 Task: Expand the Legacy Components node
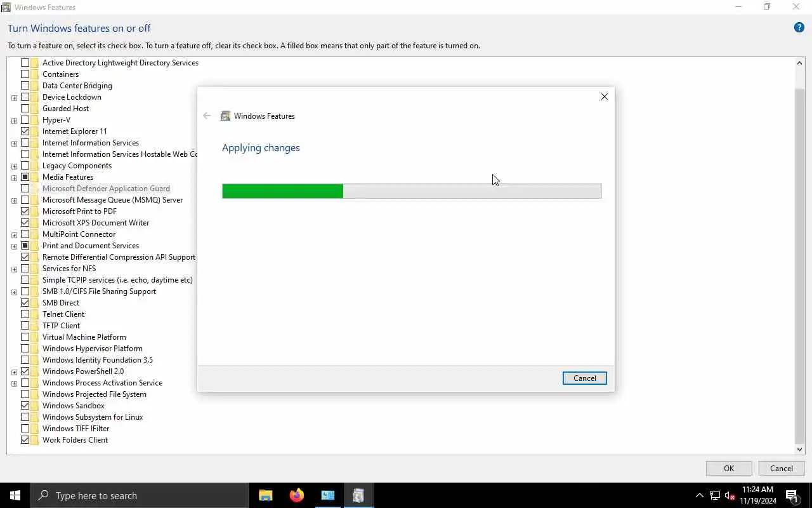pyautogui.click(x=14, y=166)
